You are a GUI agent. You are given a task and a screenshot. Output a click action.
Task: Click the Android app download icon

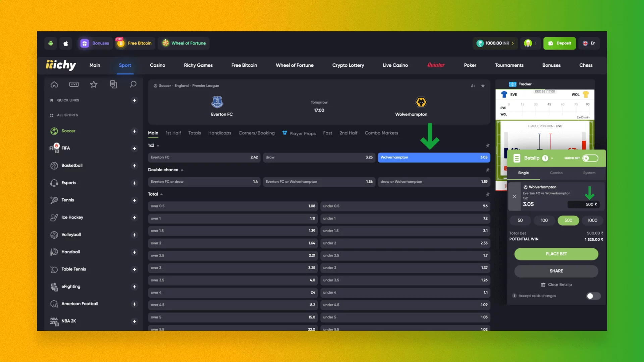(x=51, y=43)
